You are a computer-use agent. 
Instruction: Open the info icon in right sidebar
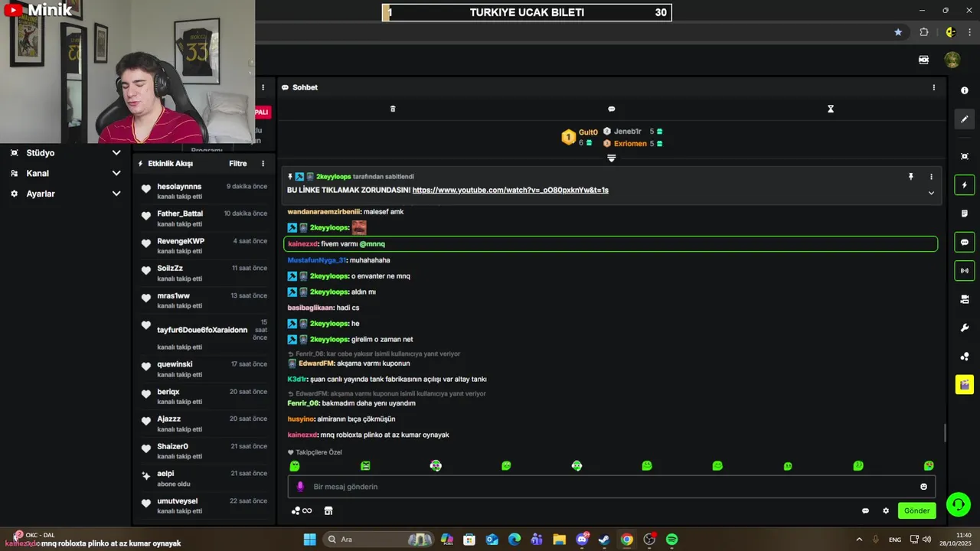[x=964, y=90]
